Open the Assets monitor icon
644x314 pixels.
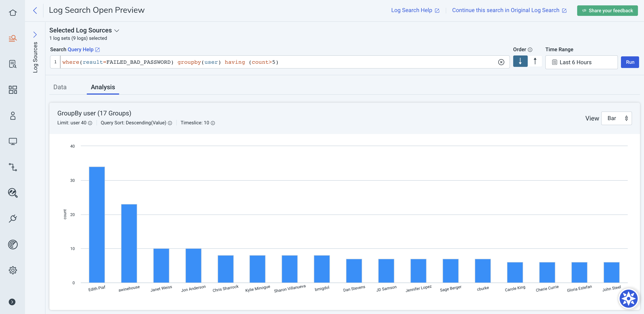13,141
